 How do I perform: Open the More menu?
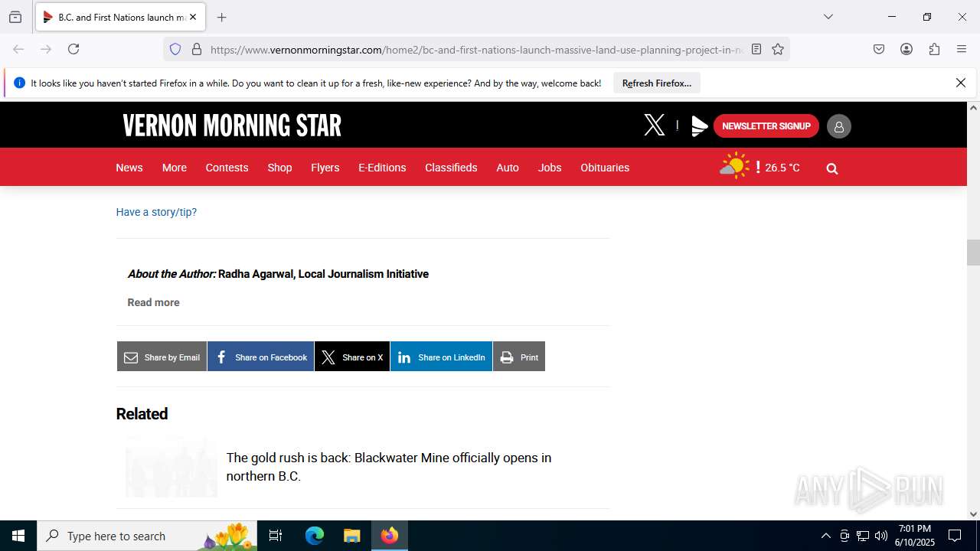(175, 168)
